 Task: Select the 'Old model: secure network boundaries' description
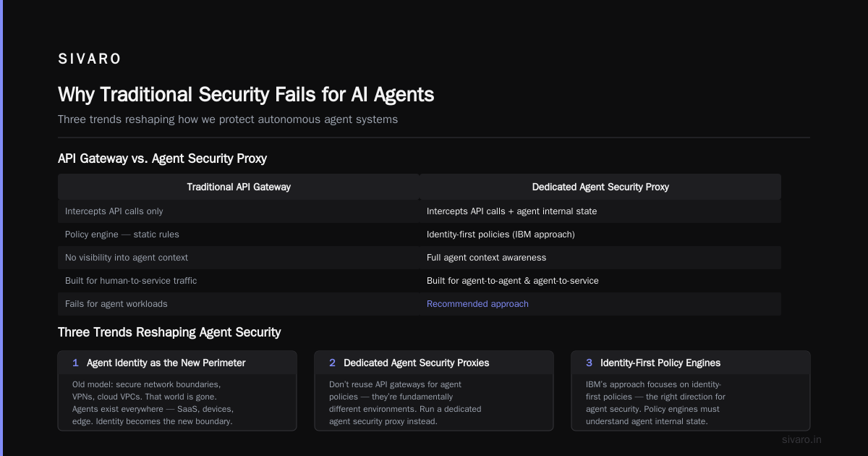click(x=153, y=402)
